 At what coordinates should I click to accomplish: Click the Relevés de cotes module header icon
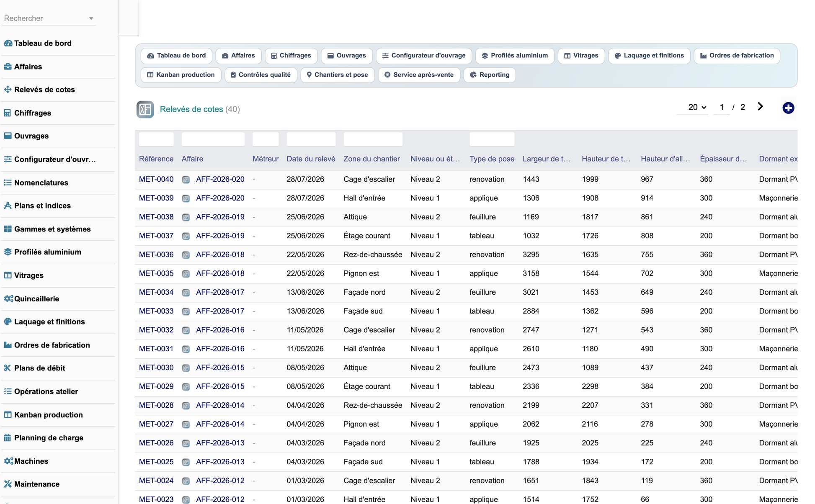[145, 109]
